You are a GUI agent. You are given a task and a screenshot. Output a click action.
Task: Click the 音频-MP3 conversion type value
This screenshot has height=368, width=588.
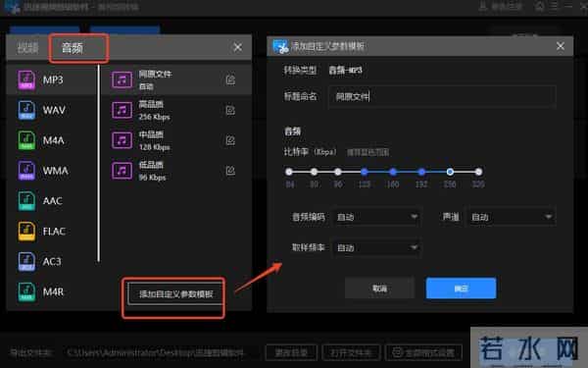(x=345, y=71)
